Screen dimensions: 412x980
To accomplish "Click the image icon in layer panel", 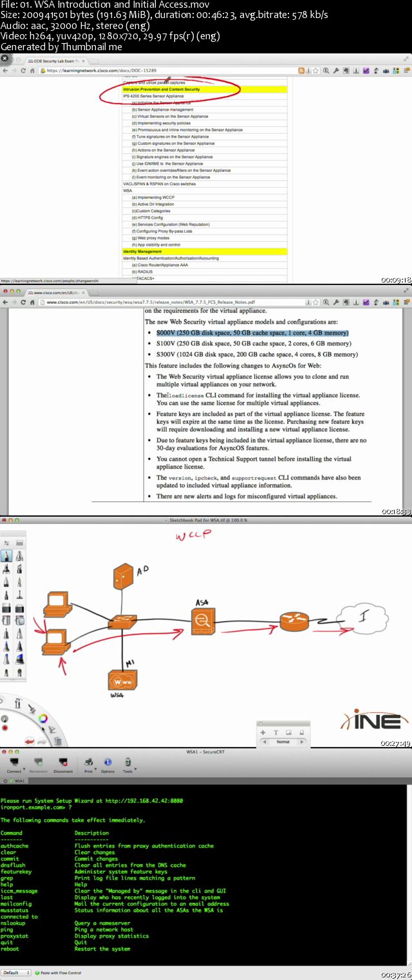I will click(x=289, y=732).
